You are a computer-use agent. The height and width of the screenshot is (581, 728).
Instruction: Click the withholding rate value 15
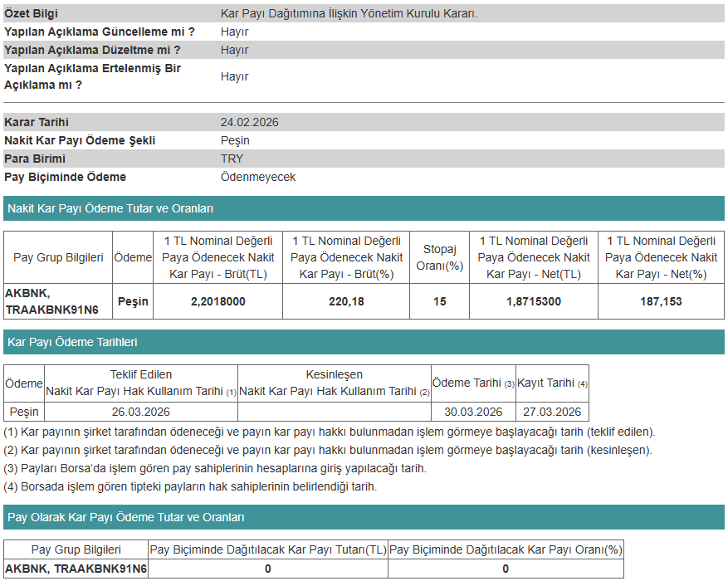pyautogui.click(x=439, y=301)
